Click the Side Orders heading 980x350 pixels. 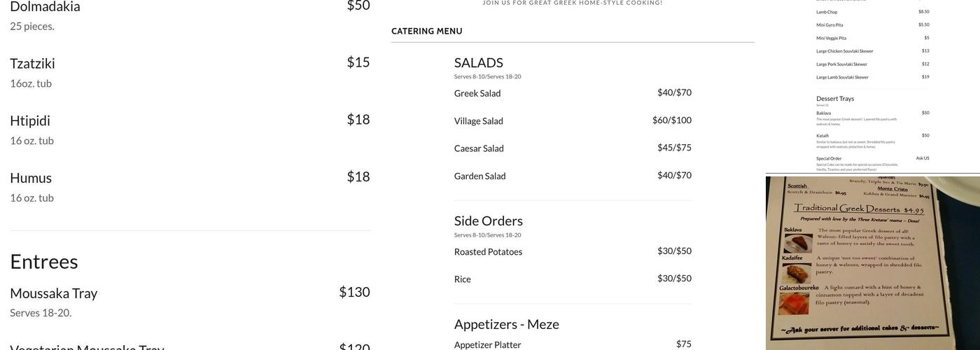click(x=489, y=221)
